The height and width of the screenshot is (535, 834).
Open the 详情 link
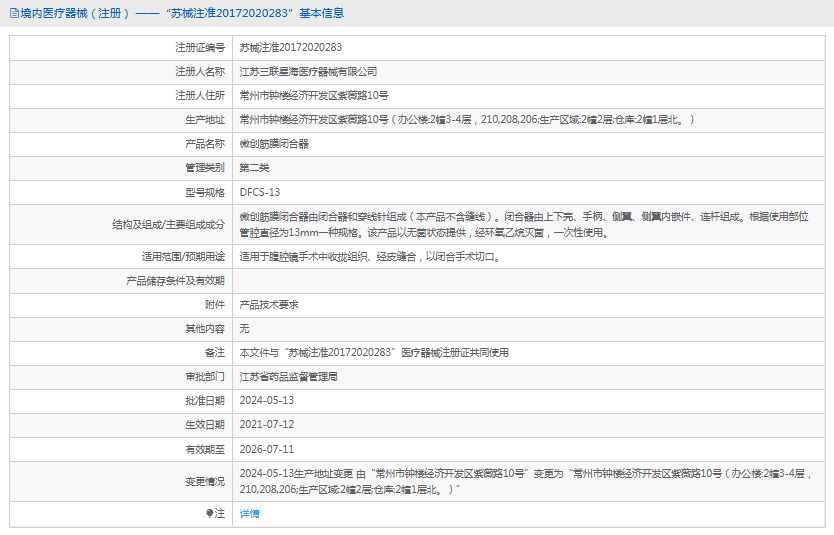point(249,514)
